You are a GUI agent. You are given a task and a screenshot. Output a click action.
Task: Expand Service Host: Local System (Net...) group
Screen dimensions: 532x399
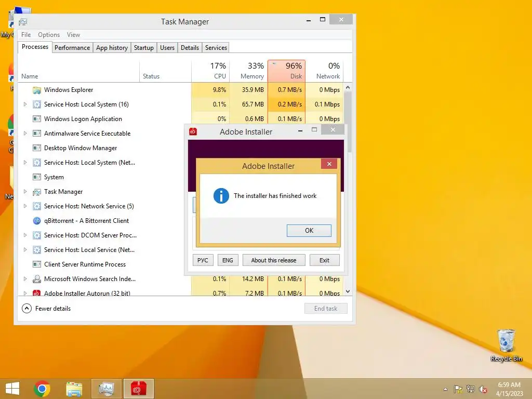coord(25,163)
